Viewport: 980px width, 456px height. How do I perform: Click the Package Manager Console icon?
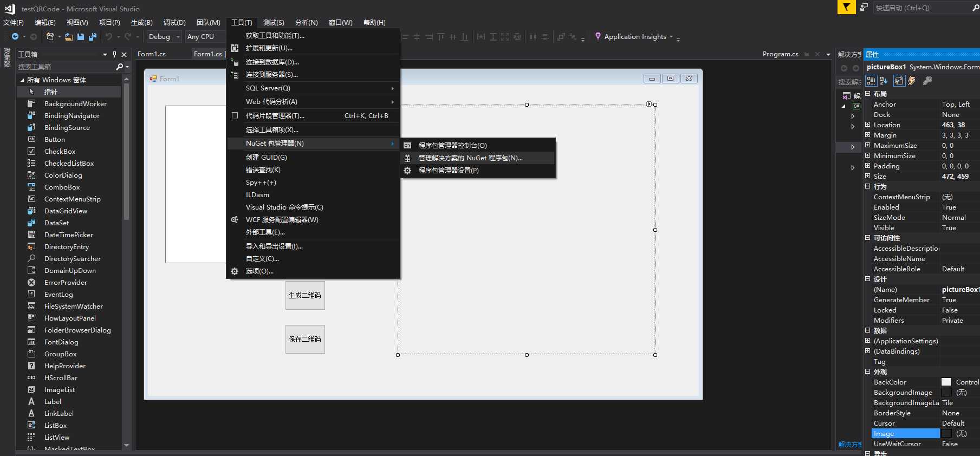[x=407, y=146]
